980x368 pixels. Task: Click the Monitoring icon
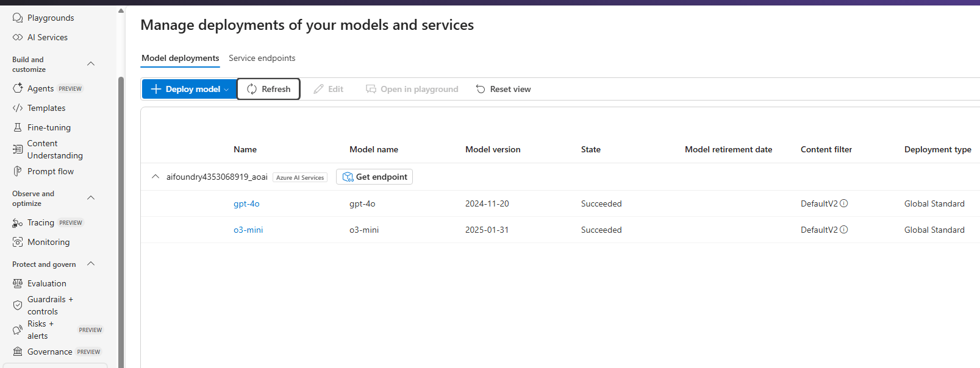18,242
